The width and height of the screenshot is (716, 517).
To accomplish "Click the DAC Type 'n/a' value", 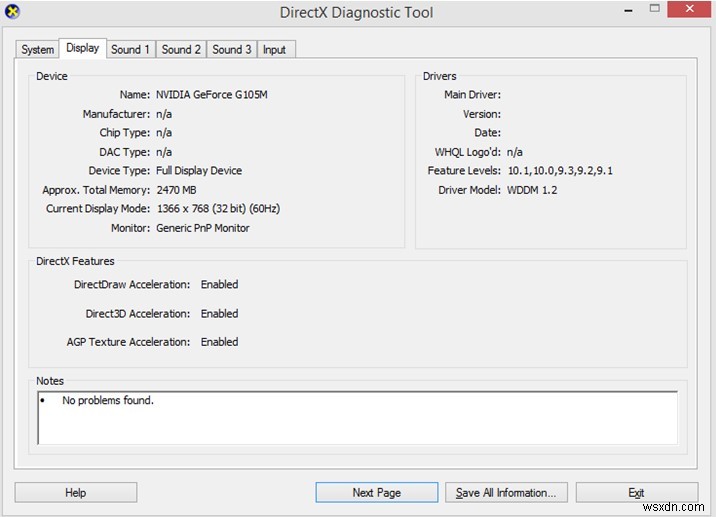I will point(164,152).
